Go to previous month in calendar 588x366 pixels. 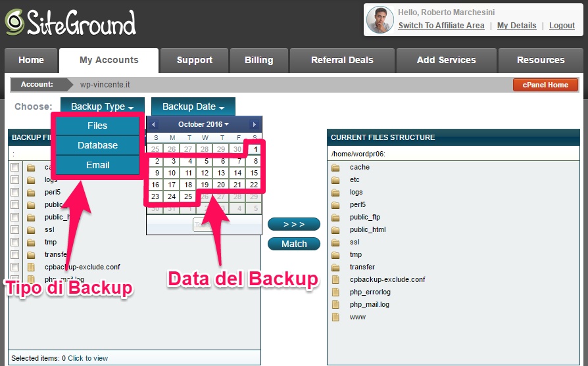(153, 124)
